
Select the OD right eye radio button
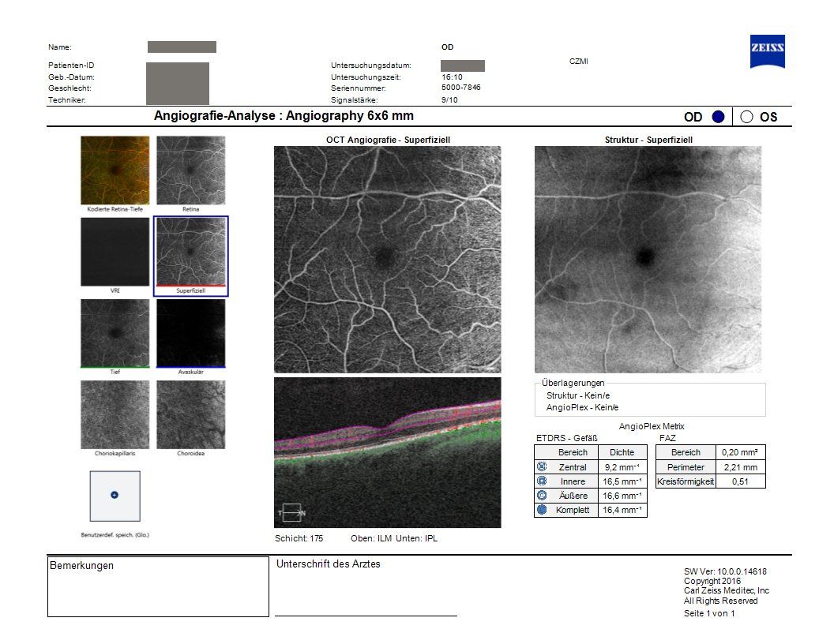click(x=718, y=117)
